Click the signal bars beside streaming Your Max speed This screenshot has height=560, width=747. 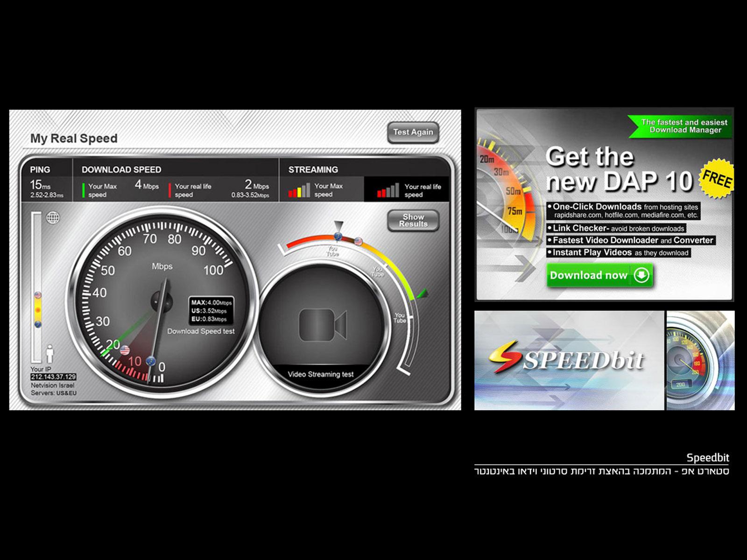pos(299,190)
